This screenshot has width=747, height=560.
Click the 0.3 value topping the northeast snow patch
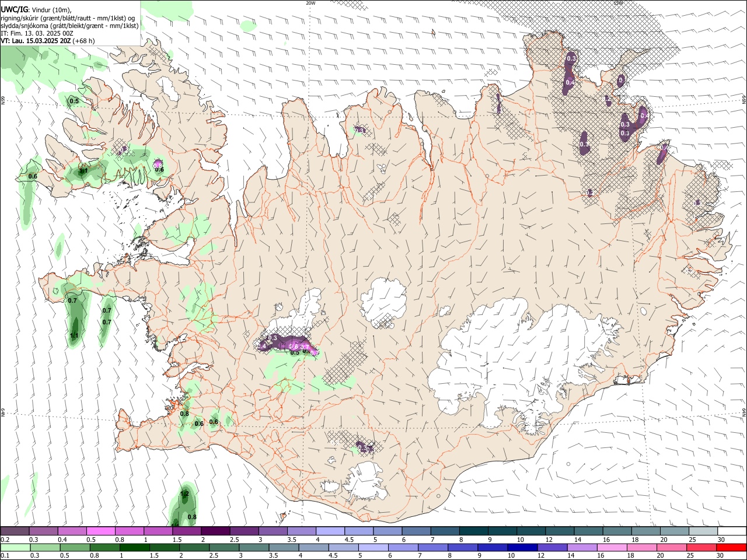point(571,58)
